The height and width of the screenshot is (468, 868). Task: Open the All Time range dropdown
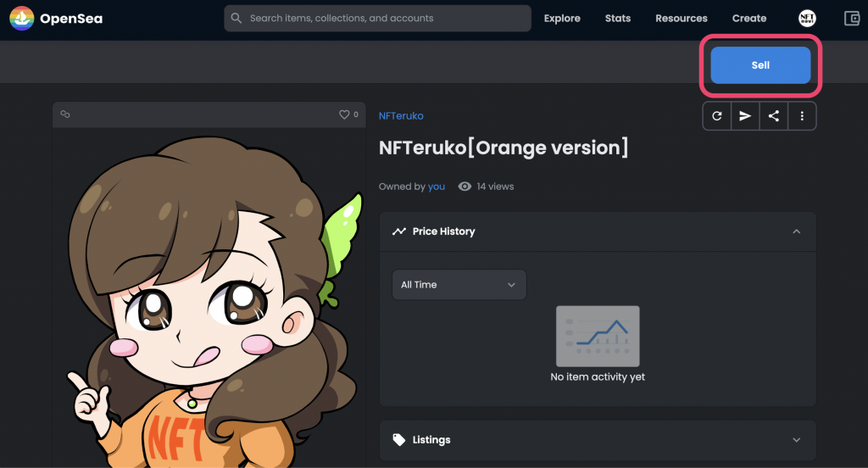point(459,285)
